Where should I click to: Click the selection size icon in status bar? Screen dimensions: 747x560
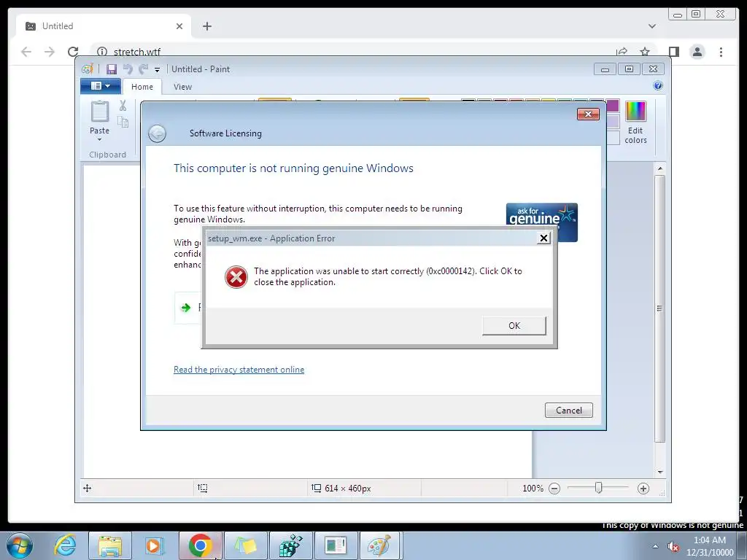(203, 488)
